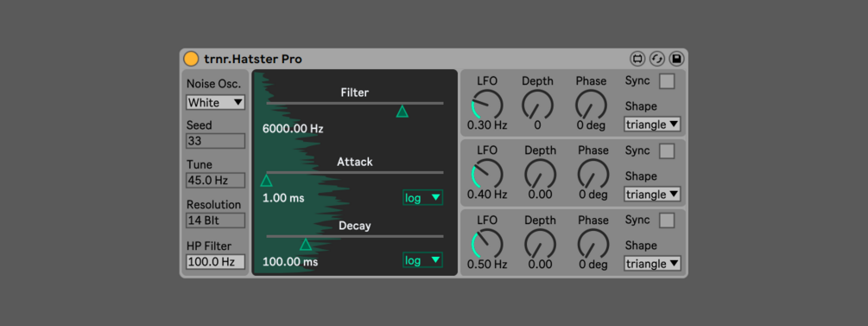Click the Attack slider triangle handle
Image resolution: width=868 pixels, height=326 pixels.
pyautogui.click(x=266, y=181)
